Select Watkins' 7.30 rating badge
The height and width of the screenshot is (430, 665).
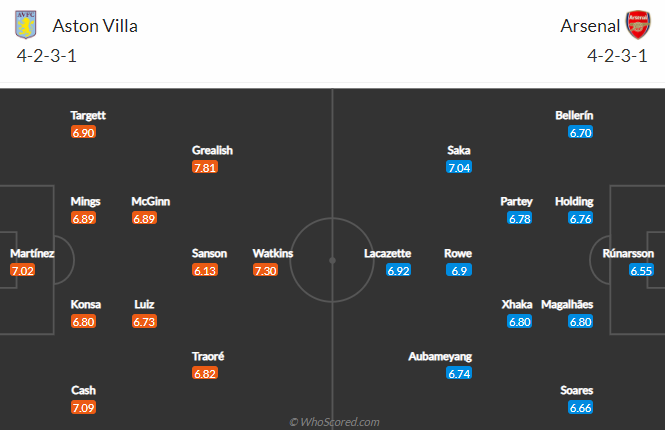tap(265, 270)
